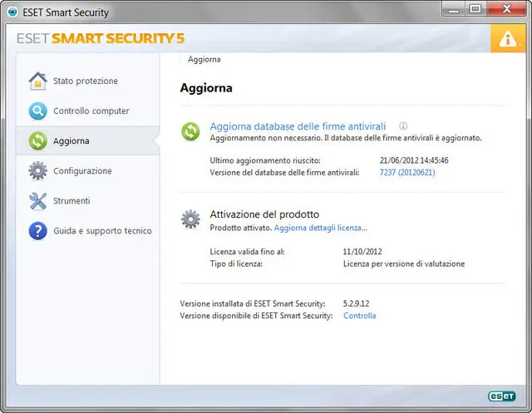This screenshot has width=532, height=413.
Task: Start Aggiorna database delle firme antivirali
Action: [298, 126]
